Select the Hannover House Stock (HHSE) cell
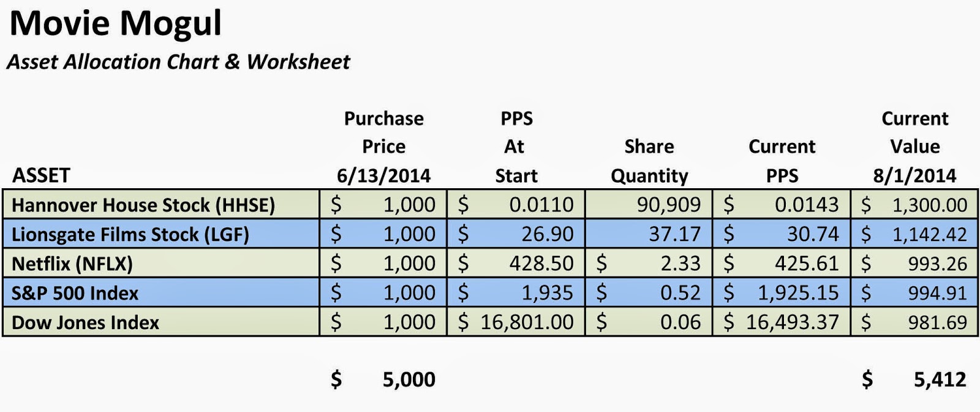 click(x=161, y=204)
